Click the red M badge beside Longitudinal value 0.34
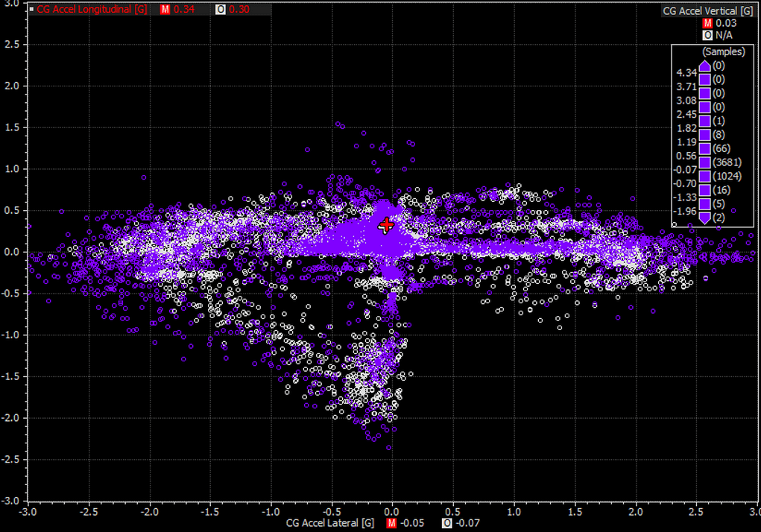761x532 pixels. (x=165, y=9)
